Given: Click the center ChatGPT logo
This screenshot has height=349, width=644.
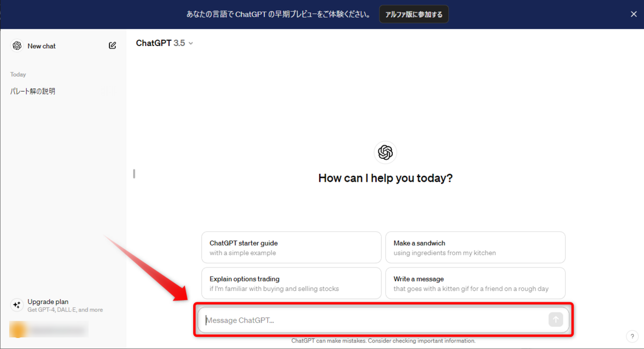Looking at the screenshot, I should click(385, 153).
